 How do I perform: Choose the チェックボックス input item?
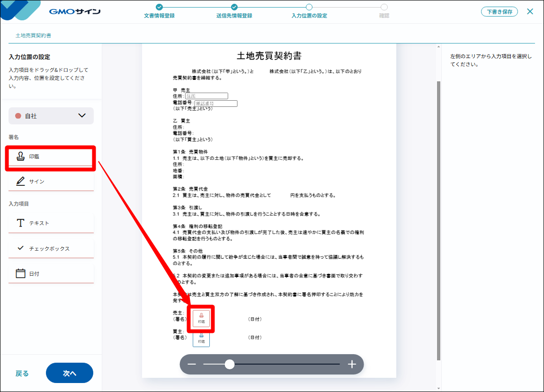coord(51,249)
